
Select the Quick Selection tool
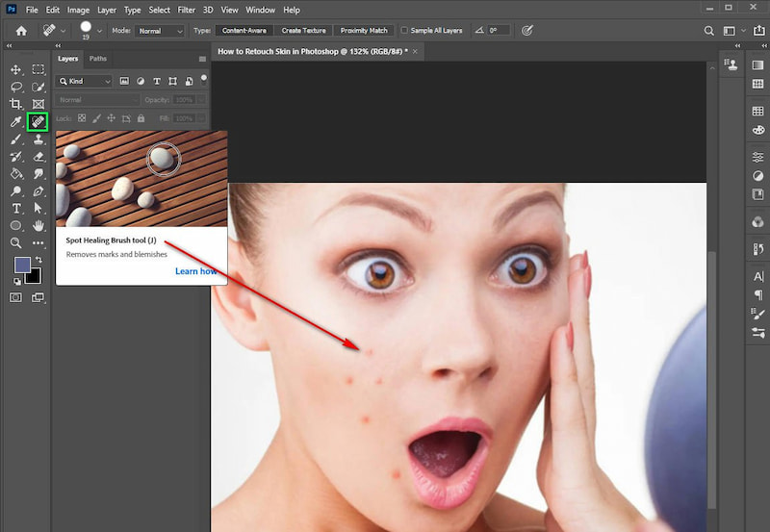38,87
